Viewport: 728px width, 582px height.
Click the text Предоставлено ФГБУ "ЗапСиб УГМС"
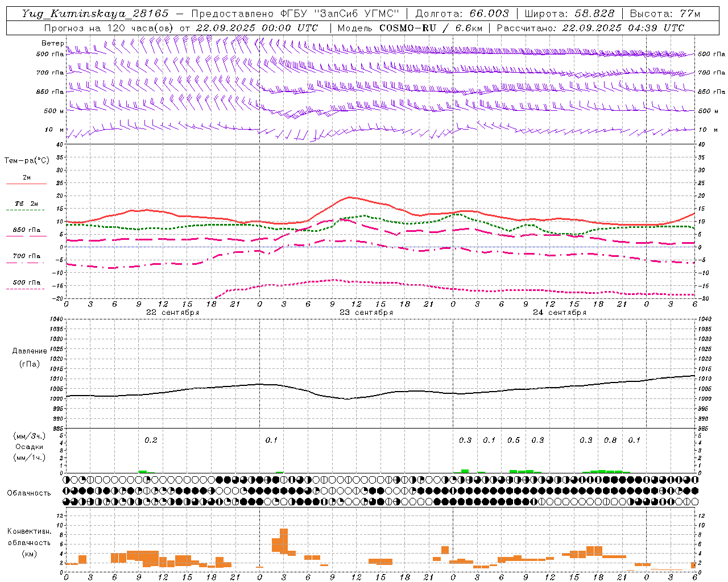click(x=295, y=14)
